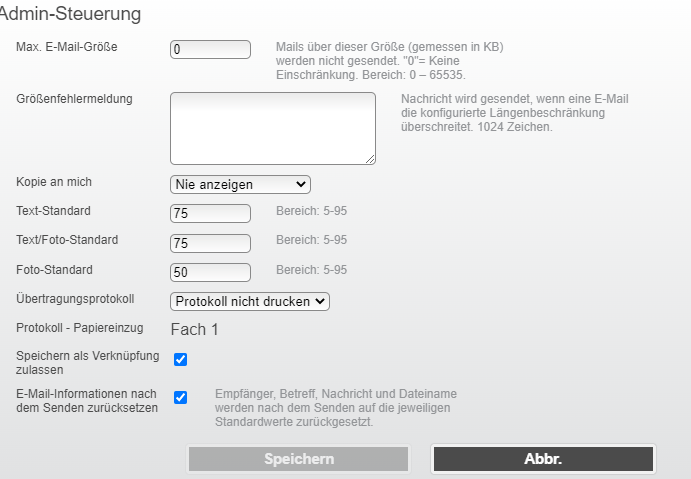This screenshot has width=691, height=479.
Task: Click the Max. E-Mail-Größe input field
Action: coord(210,49)
